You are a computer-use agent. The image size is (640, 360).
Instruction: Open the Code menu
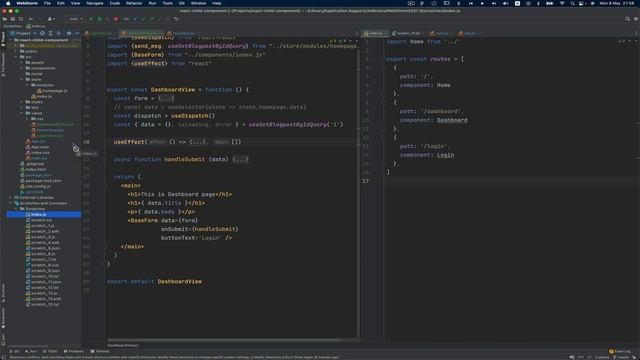[115, 3]
